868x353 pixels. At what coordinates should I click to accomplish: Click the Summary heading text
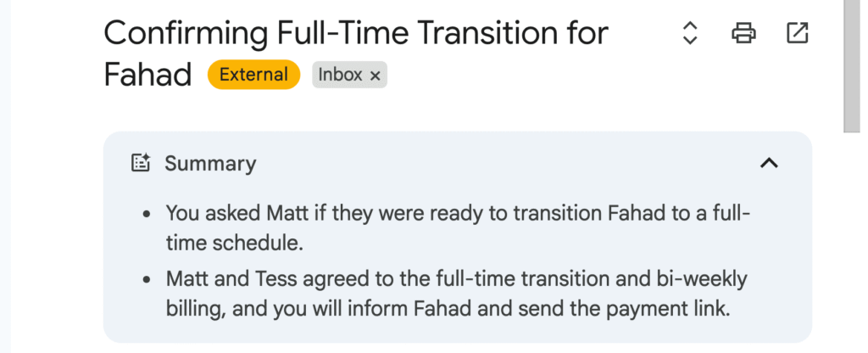210,163
